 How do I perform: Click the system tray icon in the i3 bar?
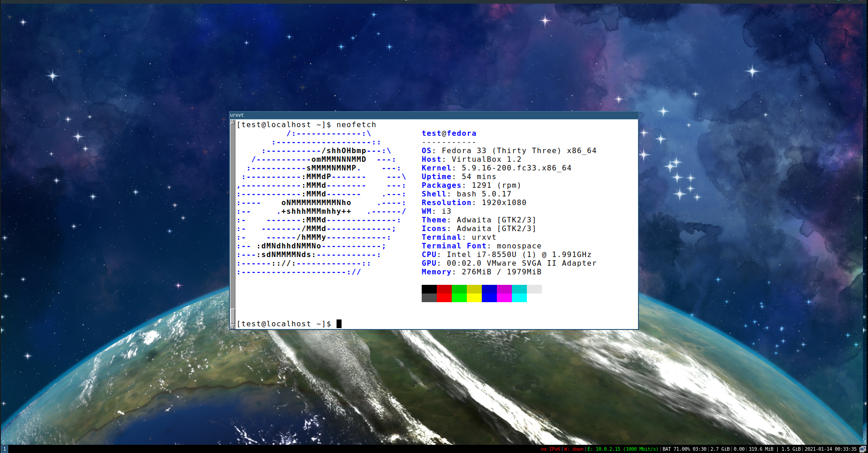[x=863, y=449]
